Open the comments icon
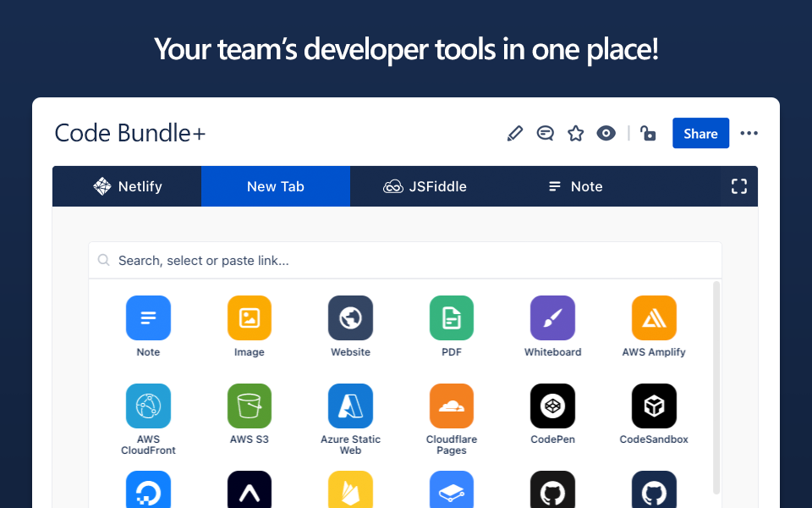Screen dimensions: 812x508 point(545,133)
